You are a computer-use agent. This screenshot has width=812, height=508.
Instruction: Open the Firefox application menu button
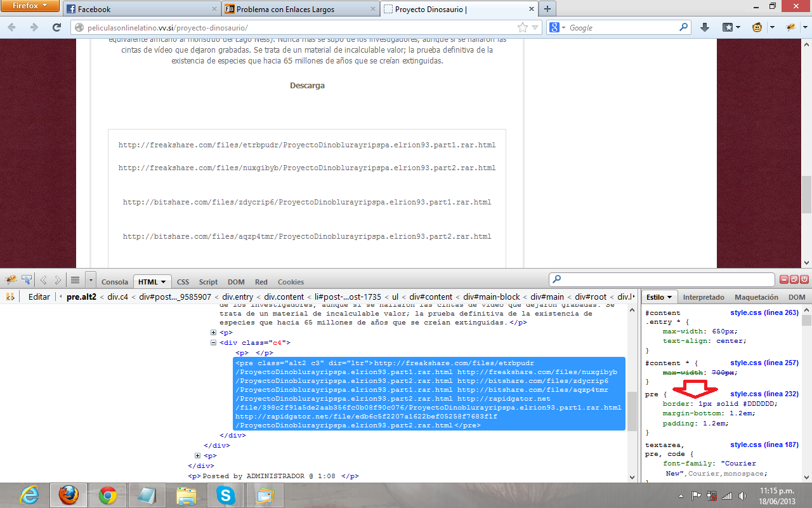point(30,6)
